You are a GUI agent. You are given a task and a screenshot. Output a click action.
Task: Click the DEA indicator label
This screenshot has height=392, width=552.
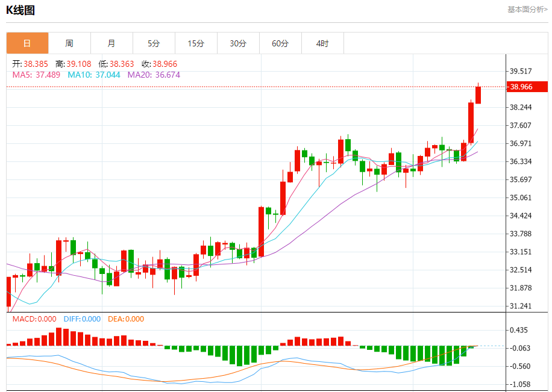126,319
